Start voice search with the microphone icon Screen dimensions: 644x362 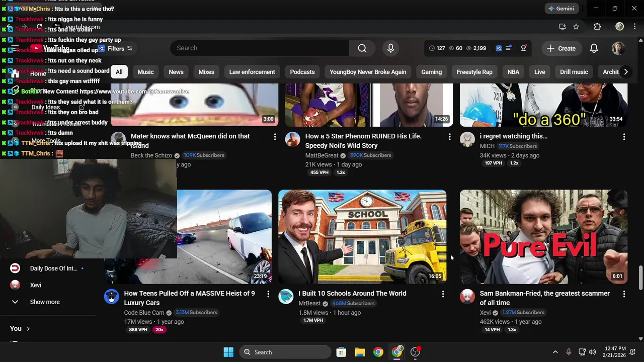pyautogui.click(x=390, y=48)
